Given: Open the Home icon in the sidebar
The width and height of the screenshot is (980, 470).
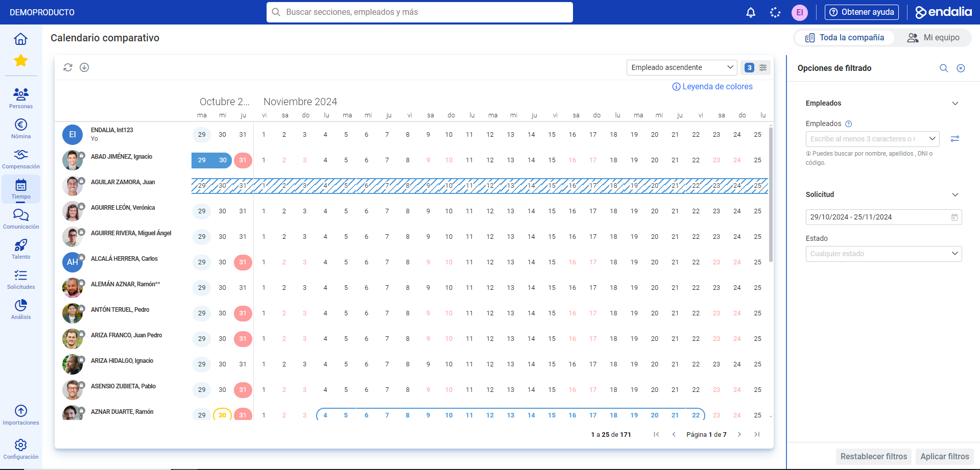Looking at the screenshot, I should tap(20, 39).
